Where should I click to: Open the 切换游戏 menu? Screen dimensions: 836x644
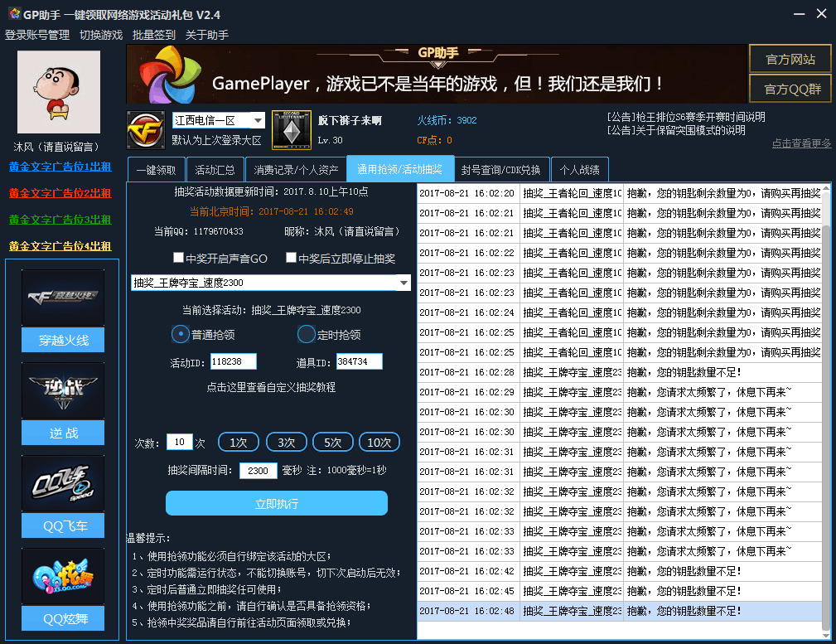click(101, 35)
